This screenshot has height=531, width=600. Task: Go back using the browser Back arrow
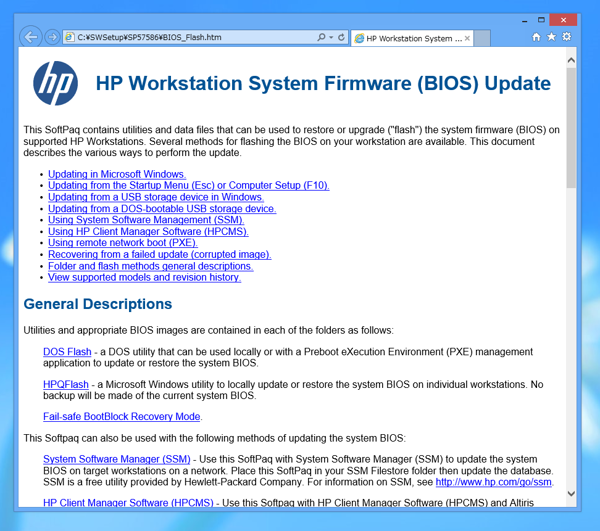[31, 37]
